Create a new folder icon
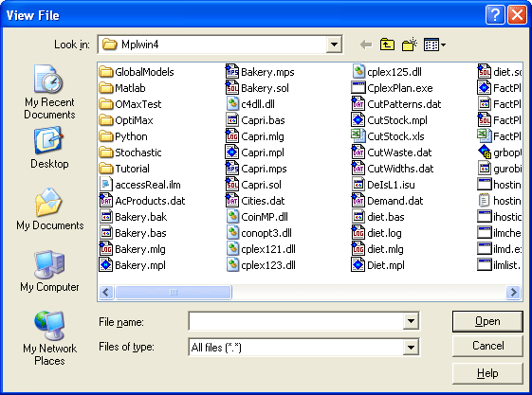 [409, 45]
